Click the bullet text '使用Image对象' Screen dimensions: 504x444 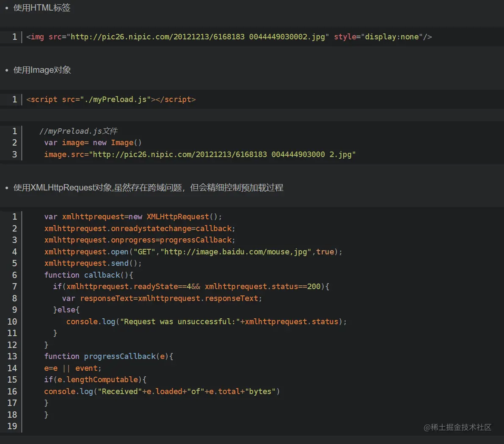(x=42, y=70)
